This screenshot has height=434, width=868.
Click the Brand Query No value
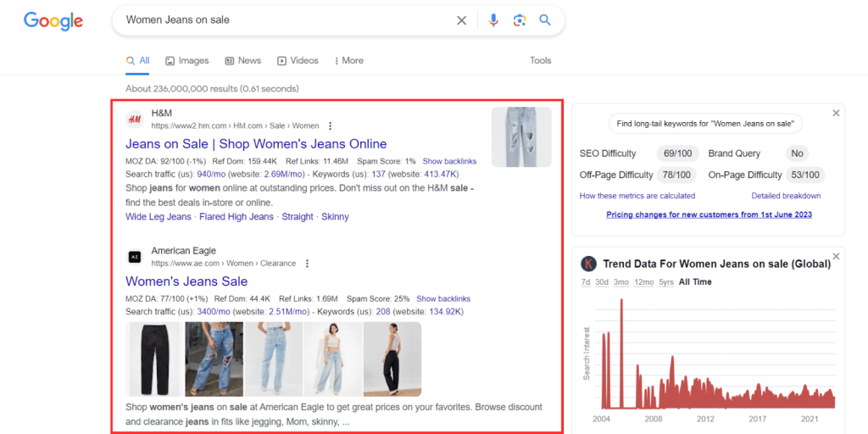797,153
